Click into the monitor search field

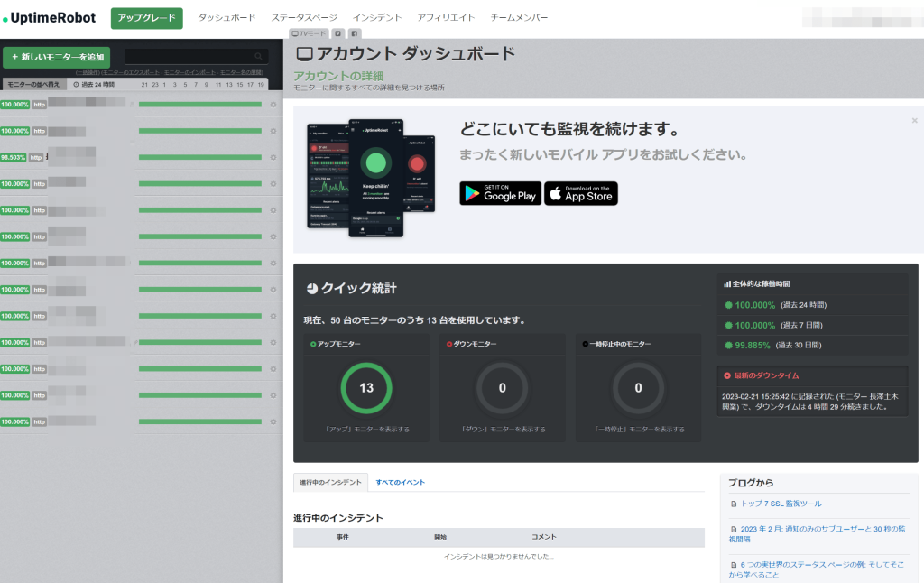(189, 56)
